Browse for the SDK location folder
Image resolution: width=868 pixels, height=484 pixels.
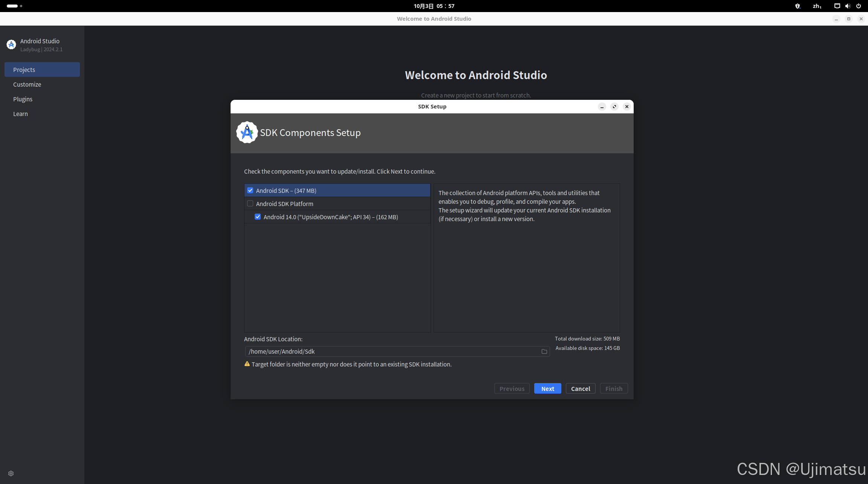[544, 351]
